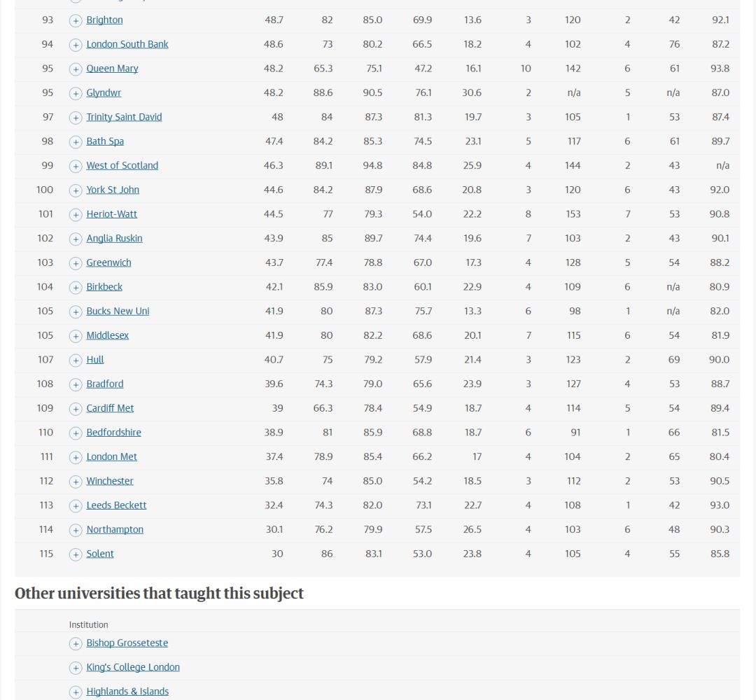Screen dimensions: 756x700
Task: Expand the Bedfordshire row details
Action: (75, 433)
